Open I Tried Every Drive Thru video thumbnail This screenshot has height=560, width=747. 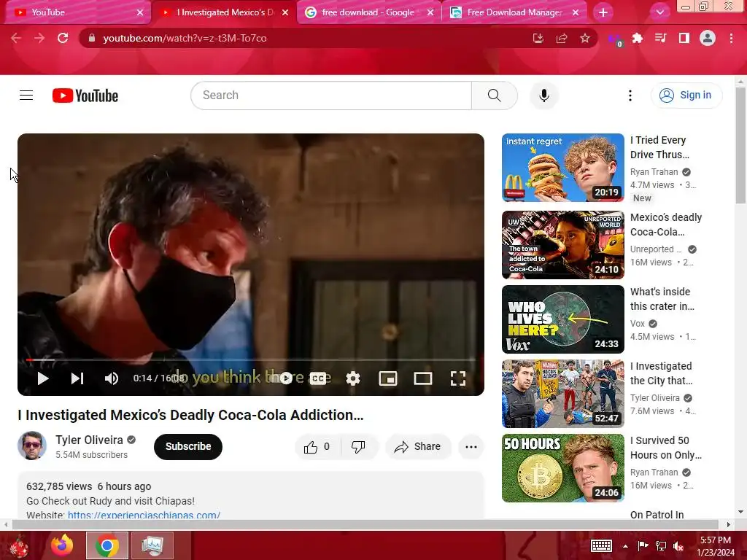(x=563, y=168)
